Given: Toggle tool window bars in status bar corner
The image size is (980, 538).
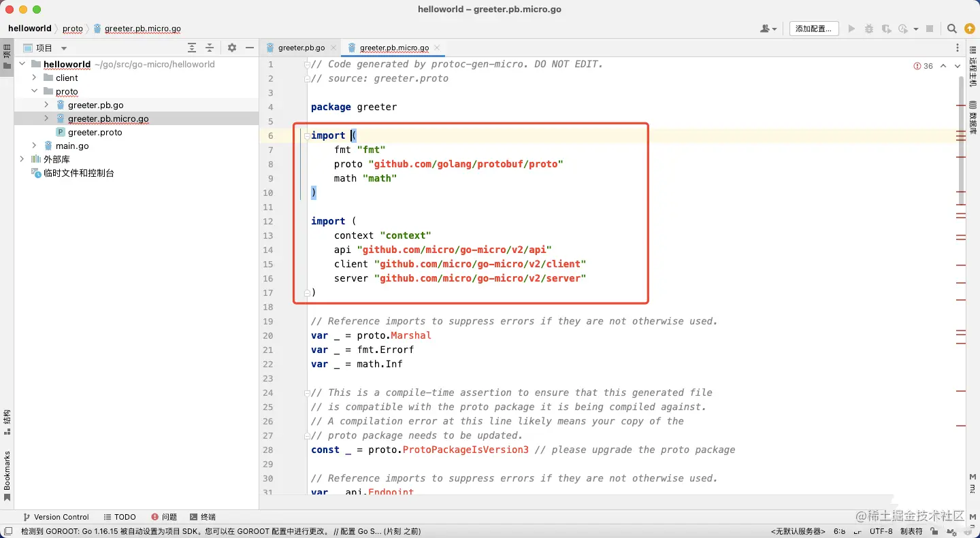Looking at the screenshot, I should click(7, 531).
